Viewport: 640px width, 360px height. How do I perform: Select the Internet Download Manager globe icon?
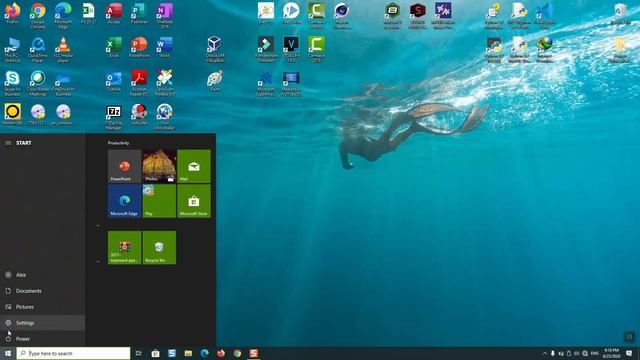[545, 49]
